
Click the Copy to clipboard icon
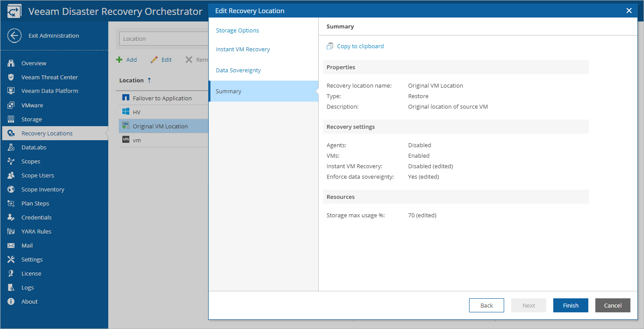[x=330, y=46]
